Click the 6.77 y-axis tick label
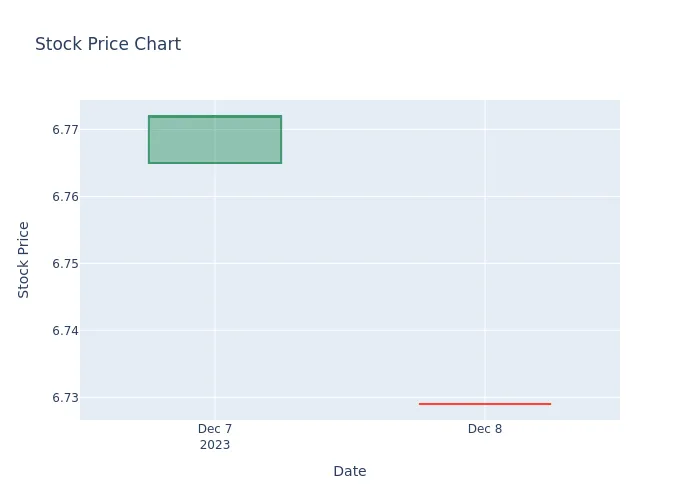 (x=65, y=130)
